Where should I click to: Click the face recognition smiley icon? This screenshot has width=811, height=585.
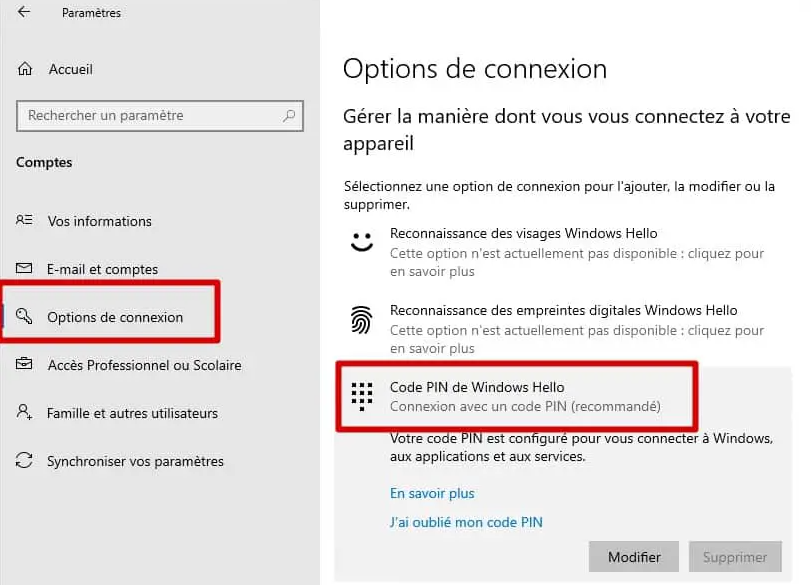pos(361,242)
